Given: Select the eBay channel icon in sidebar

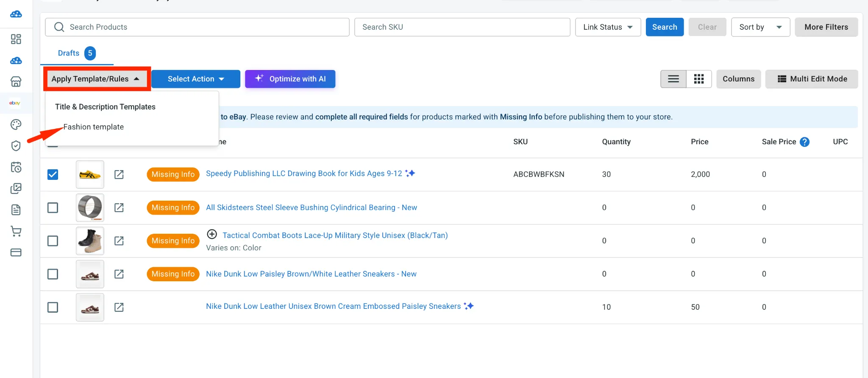Looking at the screenshot, I should [15, 103].
